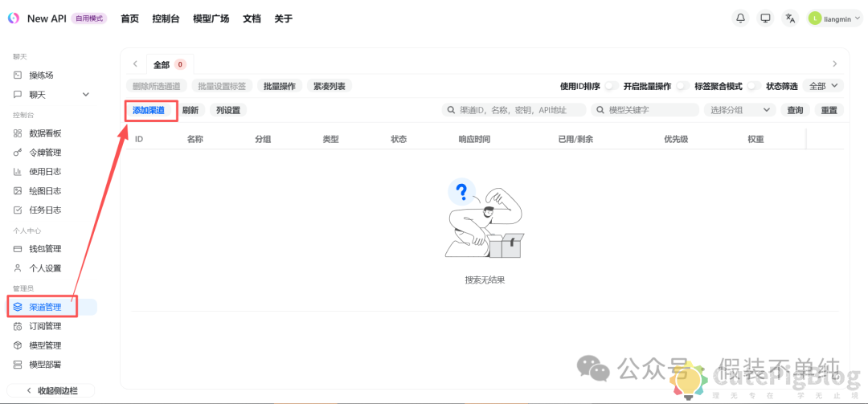Screen dimensions: 868x404
Task: Open 列设置 column settings
Action: [x=228, y=110]
